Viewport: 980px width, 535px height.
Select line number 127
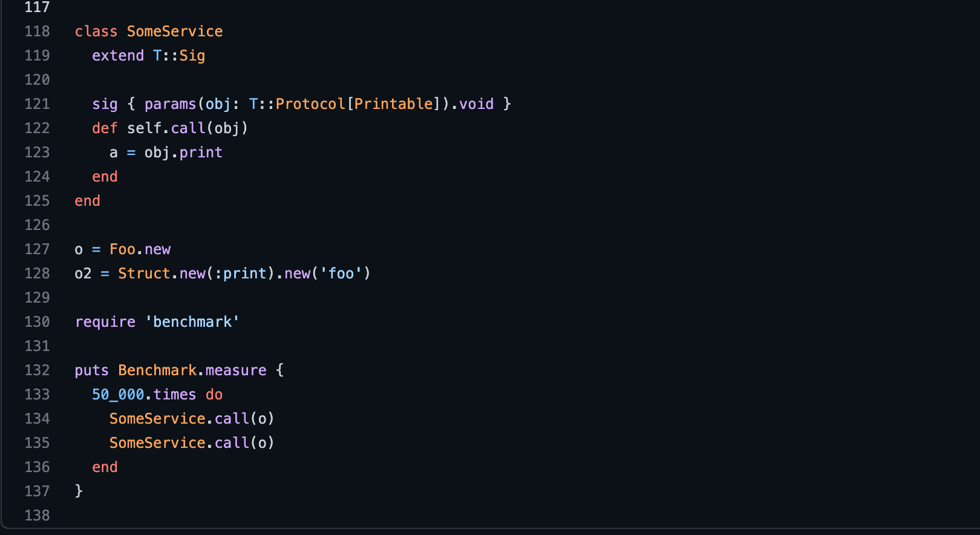click(37, 249)
